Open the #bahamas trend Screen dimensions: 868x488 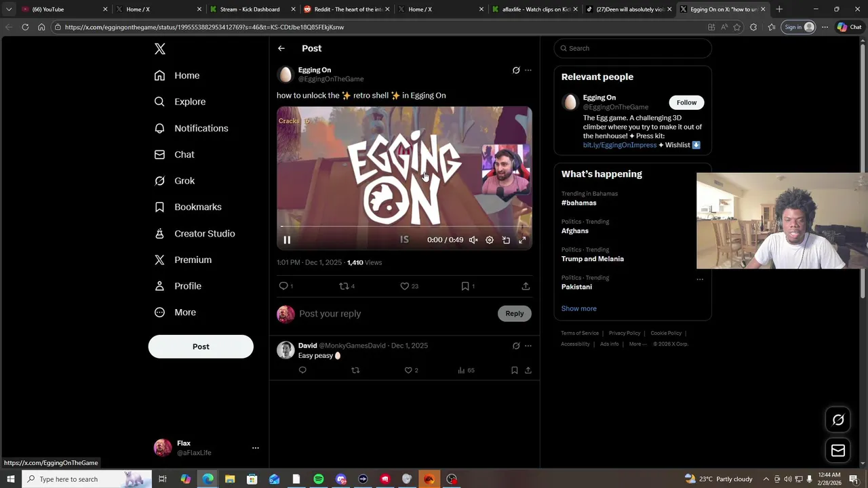point(579,203)
